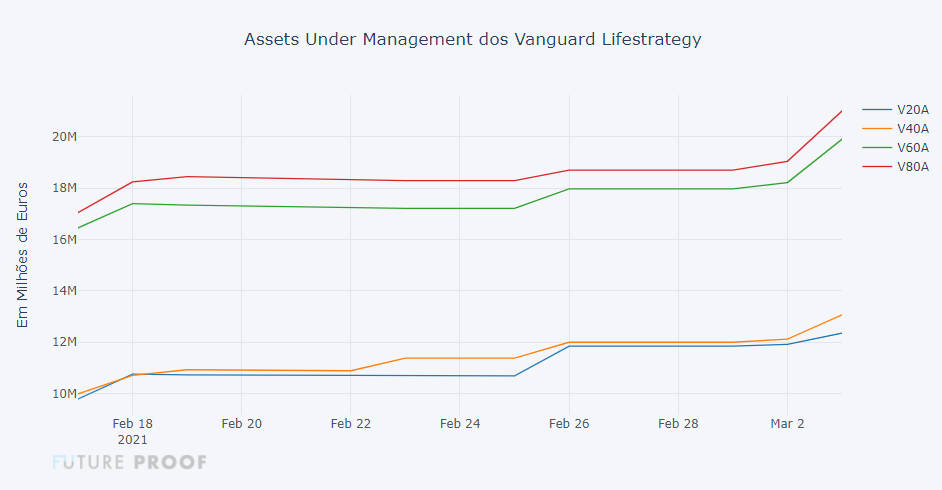Click the orange legend swatch for V40A
Viewport: 942px width, 490px height.
(x=876, y=128)
